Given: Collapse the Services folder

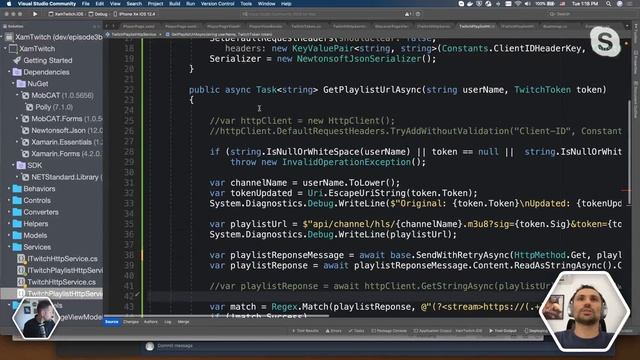Looking at the screenshot, I should tap(9, 247).
